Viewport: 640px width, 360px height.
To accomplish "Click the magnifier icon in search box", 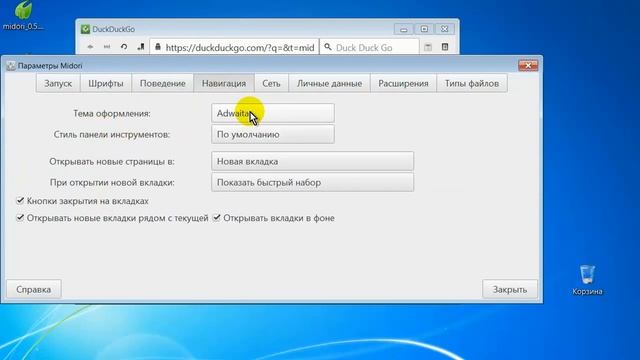I will click(x=328, y=47).
